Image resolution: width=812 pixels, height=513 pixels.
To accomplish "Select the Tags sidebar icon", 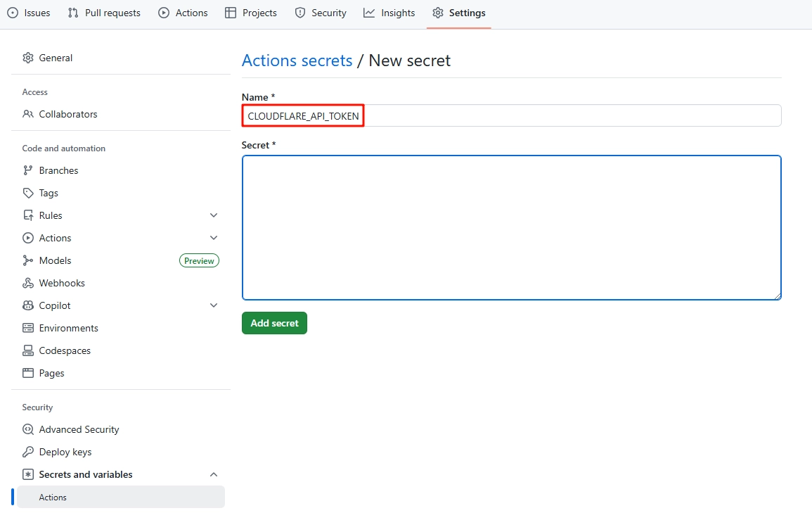I will click(28, 192).
